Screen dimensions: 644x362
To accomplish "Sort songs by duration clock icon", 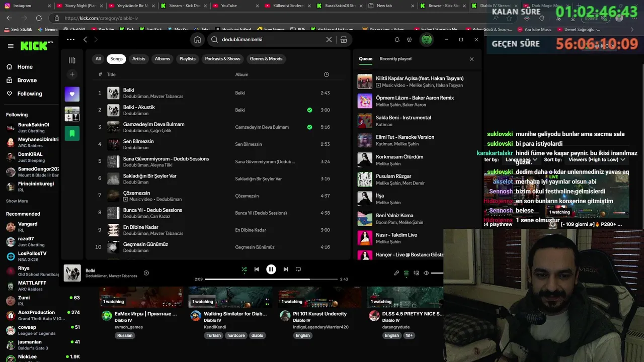I will [x=326, y=74].
